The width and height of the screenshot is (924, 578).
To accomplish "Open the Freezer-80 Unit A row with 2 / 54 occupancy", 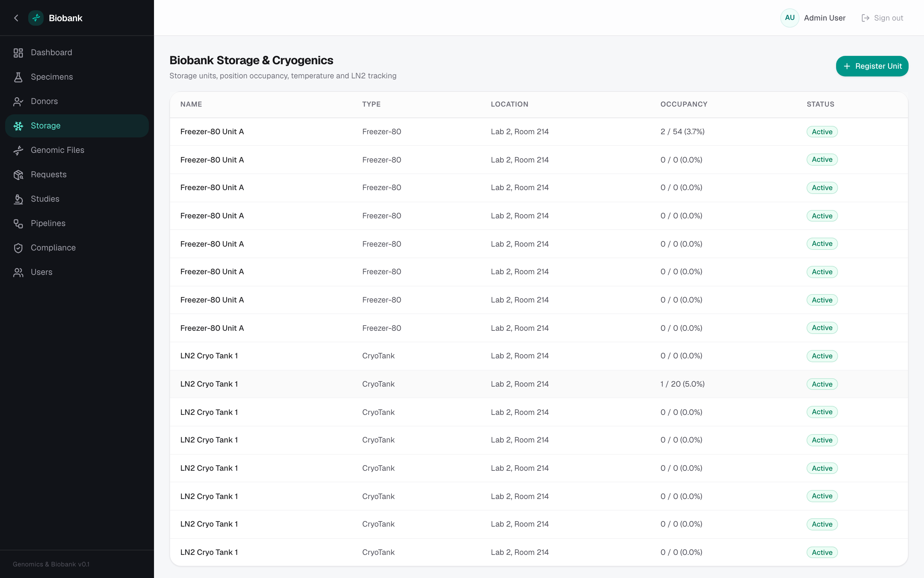I will pos(539,132).
